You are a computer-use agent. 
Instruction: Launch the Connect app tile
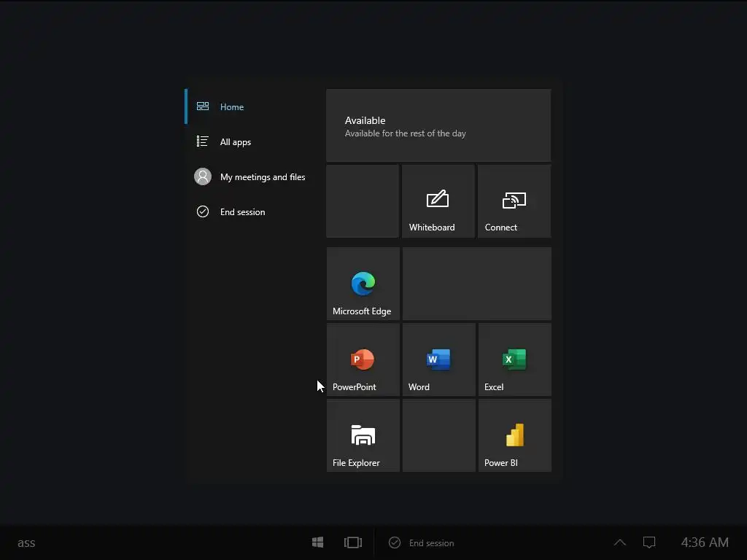click(x=514, y=201)
